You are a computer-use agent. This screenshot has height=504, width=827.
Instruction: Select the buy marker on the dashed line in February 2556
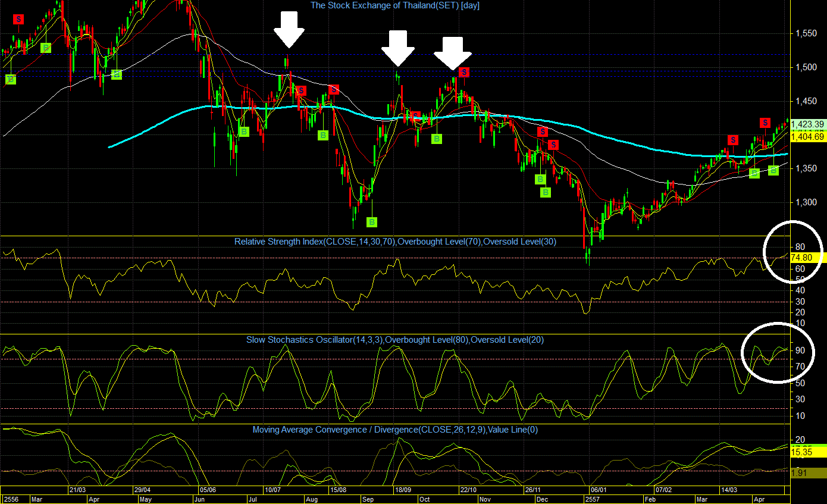pos(11,79)
